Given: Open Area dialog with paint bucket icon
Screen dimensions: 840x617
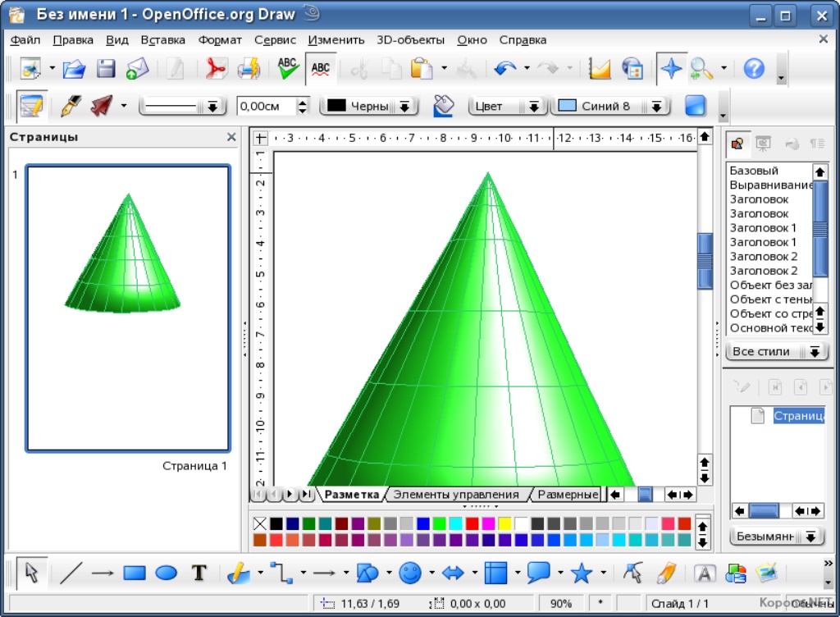Looking at the screenshot, I should [444, 106].
